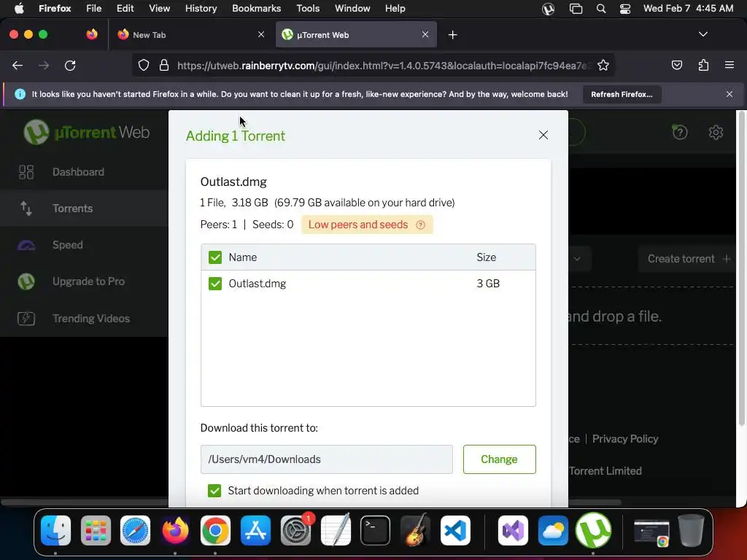Click the tracking protection shield icon

[144, 65]
